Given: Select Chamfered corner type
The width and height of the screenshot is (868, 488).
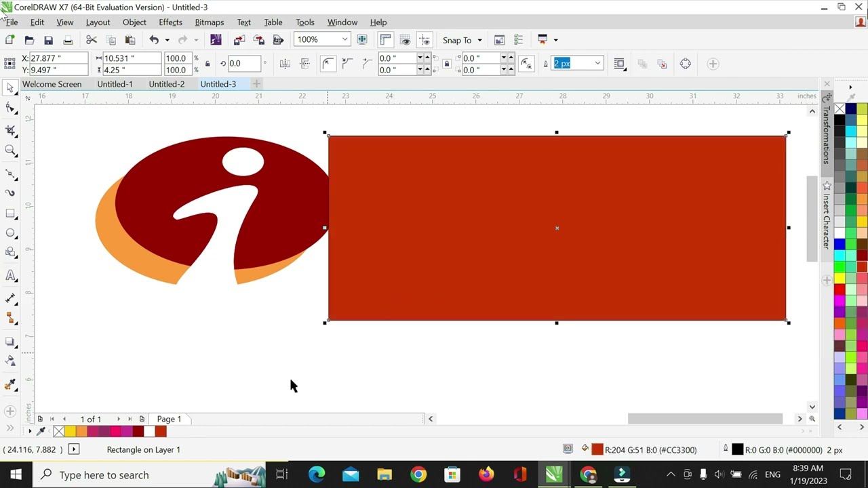Looking at the screenshot, I should (x=367, y=64).
